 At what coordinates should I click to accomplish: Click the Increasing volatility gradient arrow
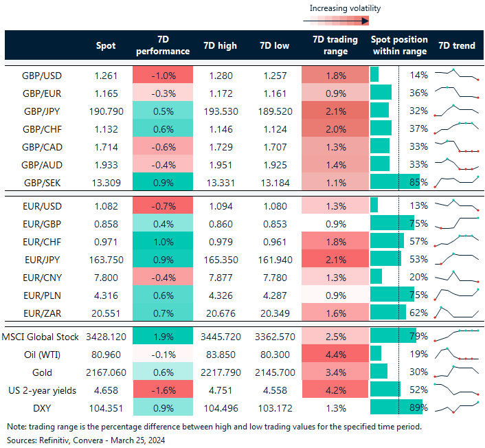[344, 21]
